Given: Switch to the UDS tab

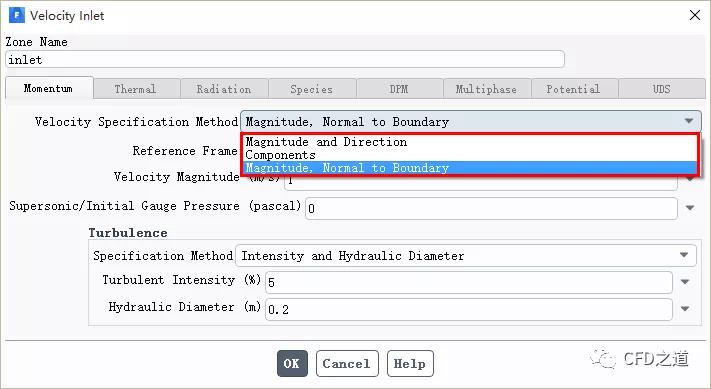Looking at the screenshot, I should [x=662, y=88].
